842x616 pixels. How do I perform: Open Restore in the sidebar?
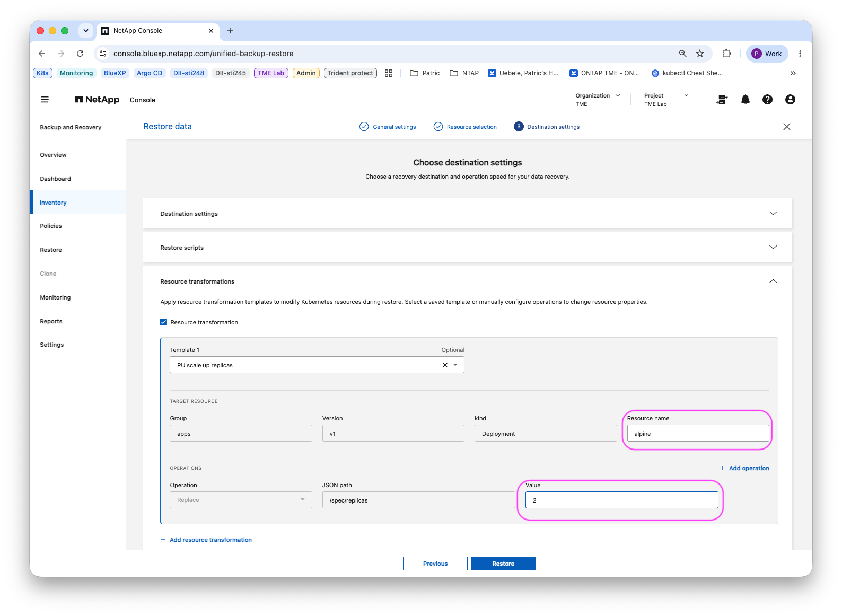51,250
